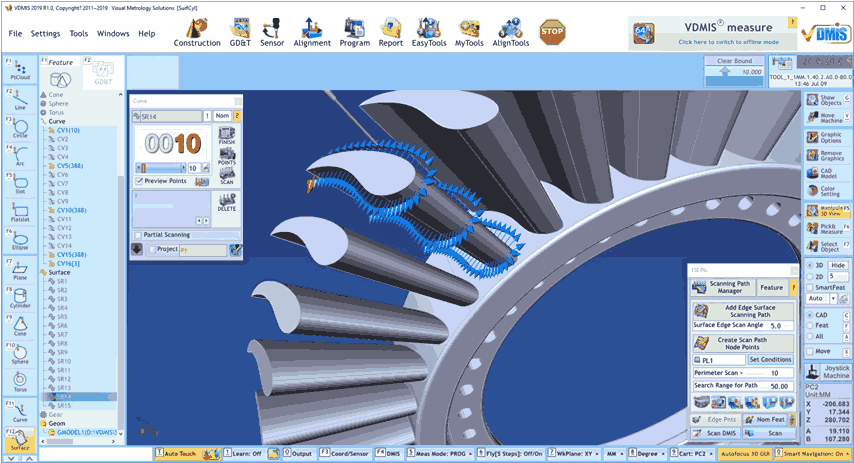Click Show Objects on right panel
854x463 pixels.
826,100
